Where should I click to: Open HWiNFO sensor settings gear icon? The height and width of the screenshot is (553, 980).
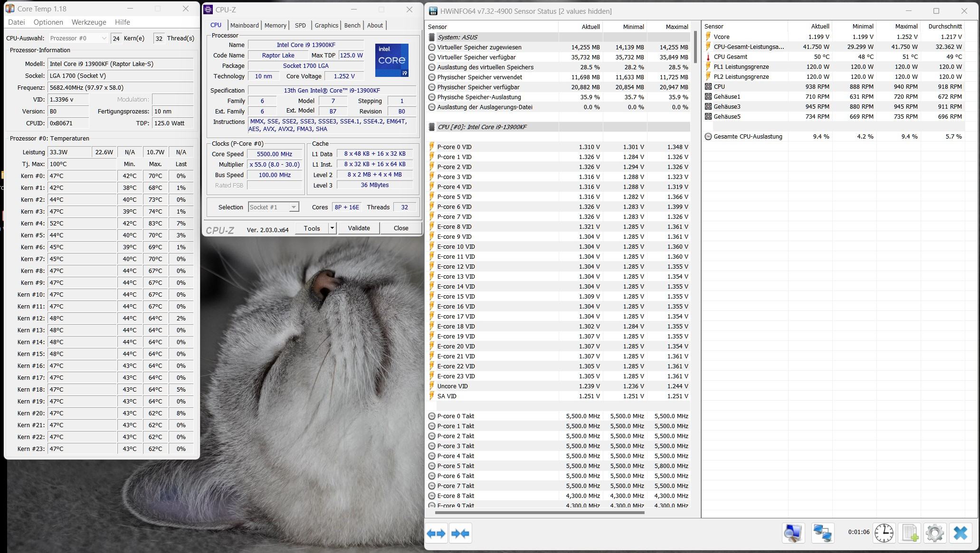pos(934,533)
